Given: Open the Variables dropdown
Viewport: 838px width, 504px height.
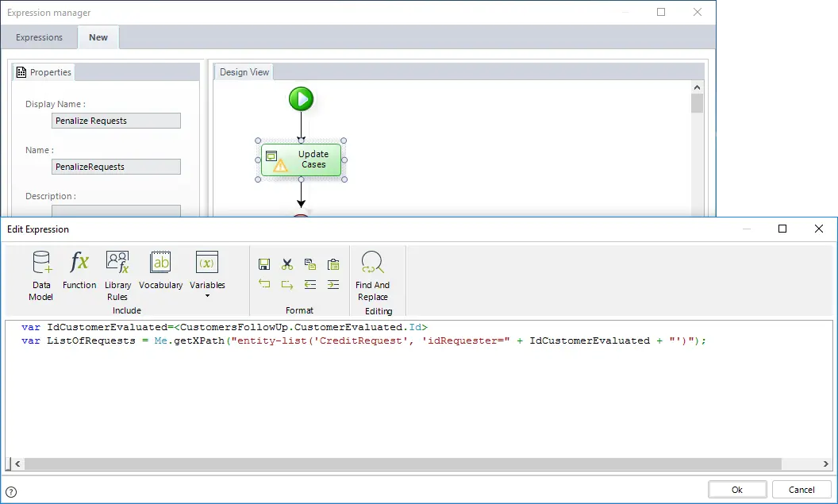Looking at the screenshot, I should point(207,274).
